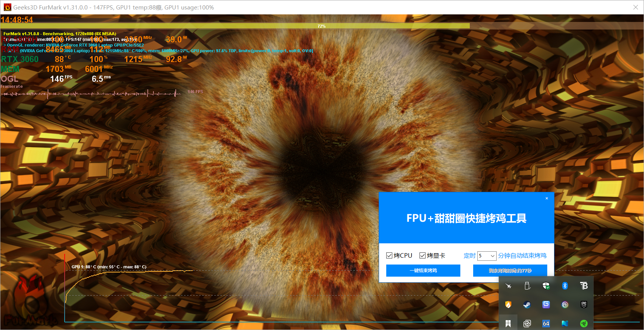
Task: Click the 6.5 ms frame time reading
Action: point(101,79)
